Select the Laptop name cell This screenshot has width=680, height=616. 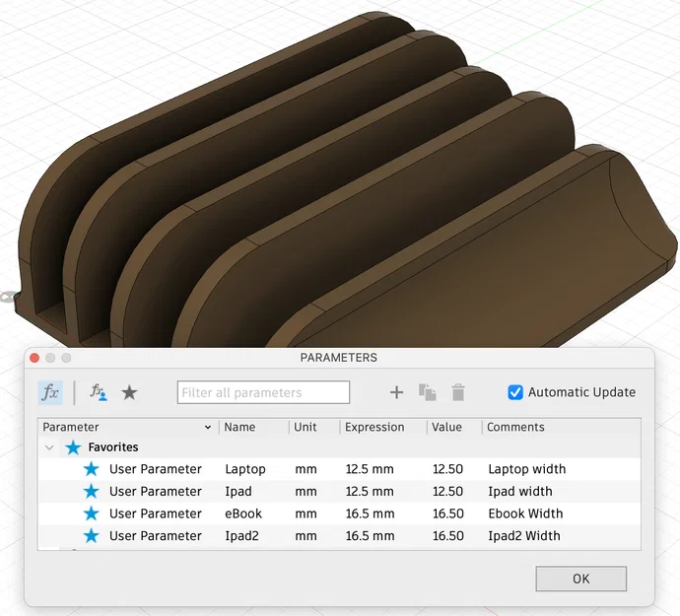point(245,469)
